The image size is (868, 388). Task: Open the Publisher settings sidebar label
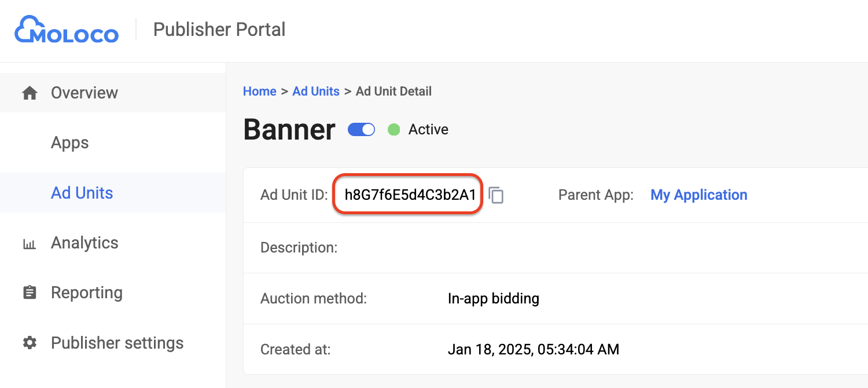(117, 343)
